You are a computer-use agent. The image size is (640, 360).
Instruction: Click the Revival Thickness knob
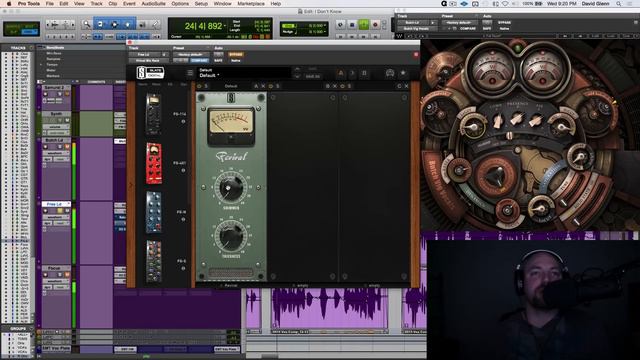[x=230, y=236]
